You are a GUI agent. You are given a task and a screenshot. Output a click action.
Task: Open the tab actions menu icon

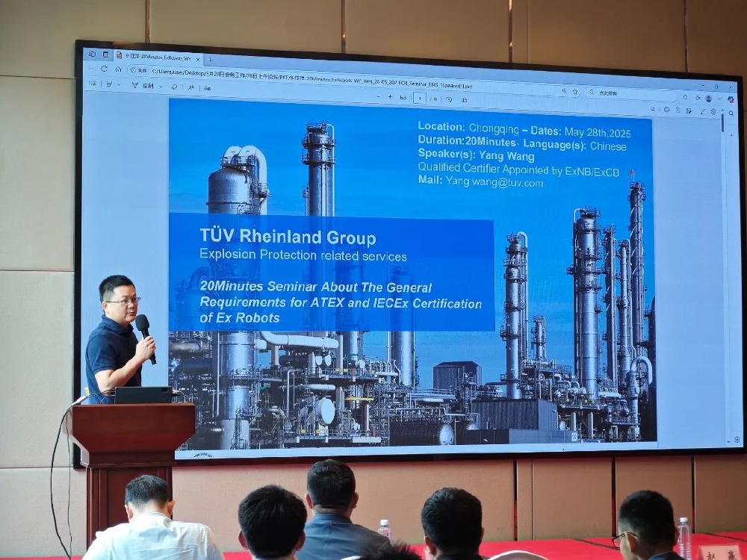coord(105,55)
